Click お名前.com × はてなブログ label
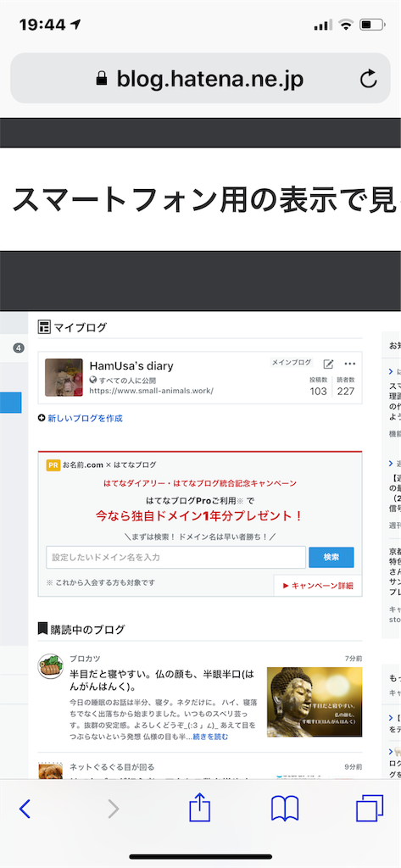The height and width of the screenshot is (868, 401). click(109, 465)
